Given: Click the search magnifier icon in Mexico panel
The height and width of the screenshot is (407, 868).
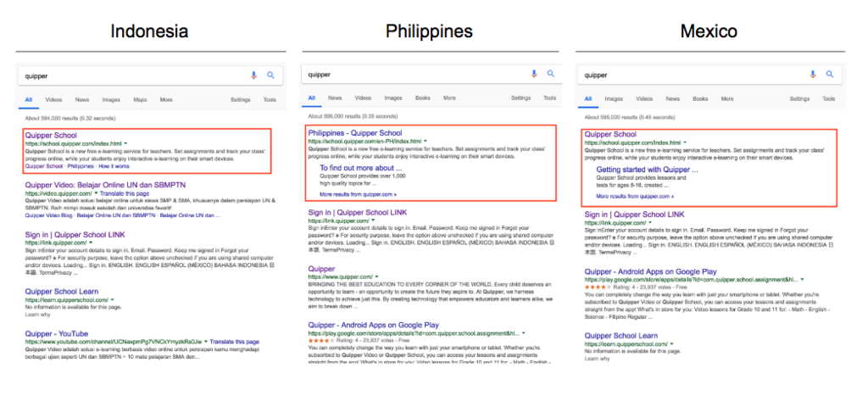Looking at the screenshot, I should (x=830, y=75).
